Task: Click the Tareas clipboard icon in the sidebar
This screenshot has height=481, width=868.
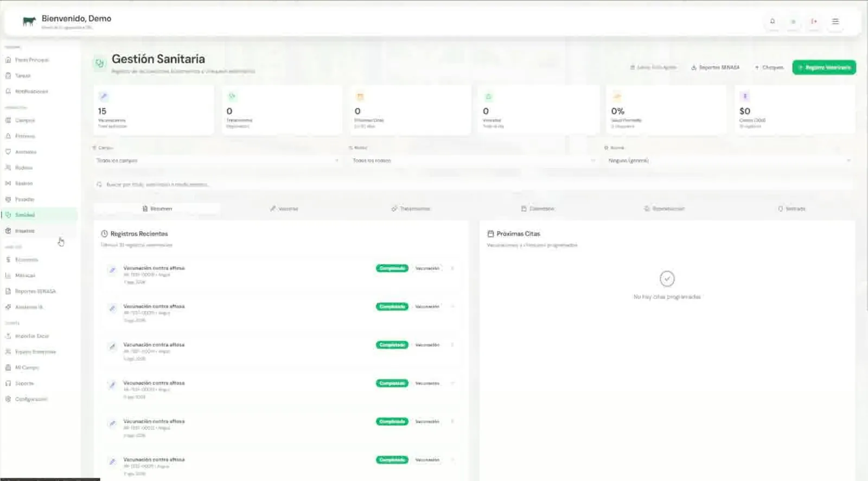Action: click(8, 75)
